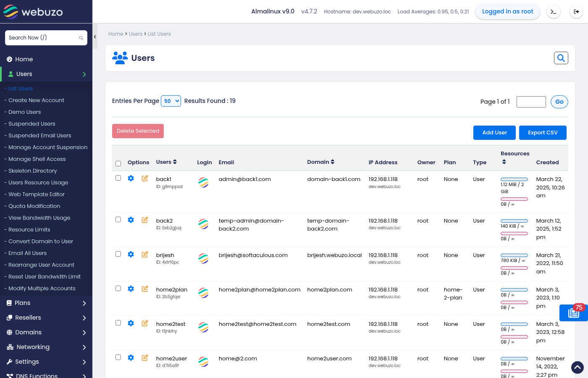
Task: Expand the Domains sidebar section
Action: (46, 332)
